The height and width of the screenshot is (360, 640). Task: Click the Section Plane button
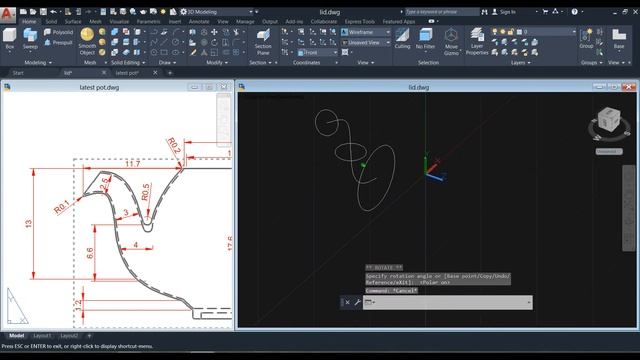click(x=263, y=41)
